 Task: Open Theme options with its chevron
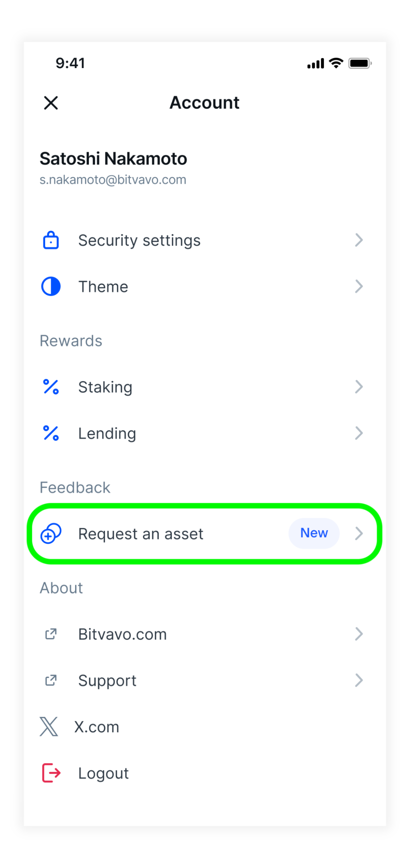[x=359, y=286]
